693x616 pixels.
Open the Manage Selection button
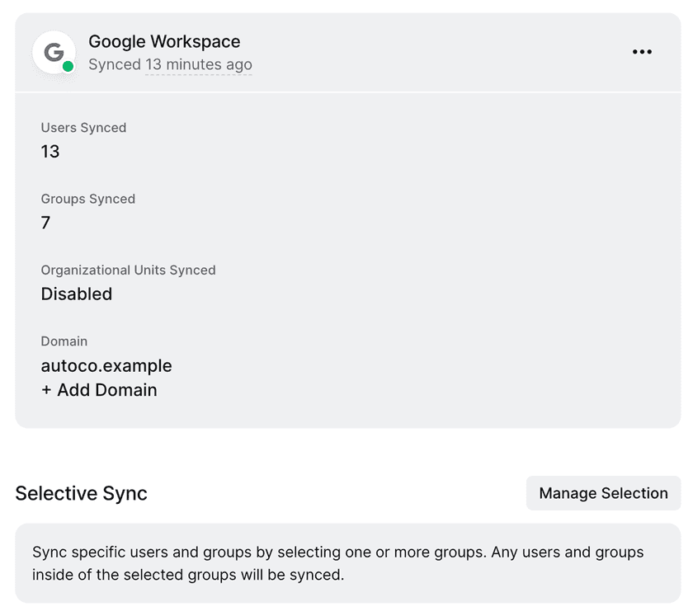(x=603, y=493)
